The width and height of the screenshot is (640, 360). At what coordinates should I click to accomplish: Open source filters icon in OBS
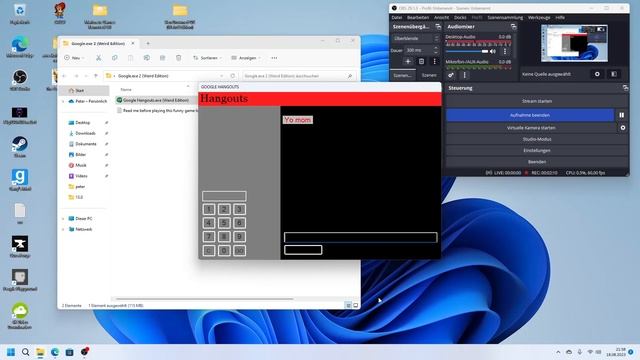[614, 74]
